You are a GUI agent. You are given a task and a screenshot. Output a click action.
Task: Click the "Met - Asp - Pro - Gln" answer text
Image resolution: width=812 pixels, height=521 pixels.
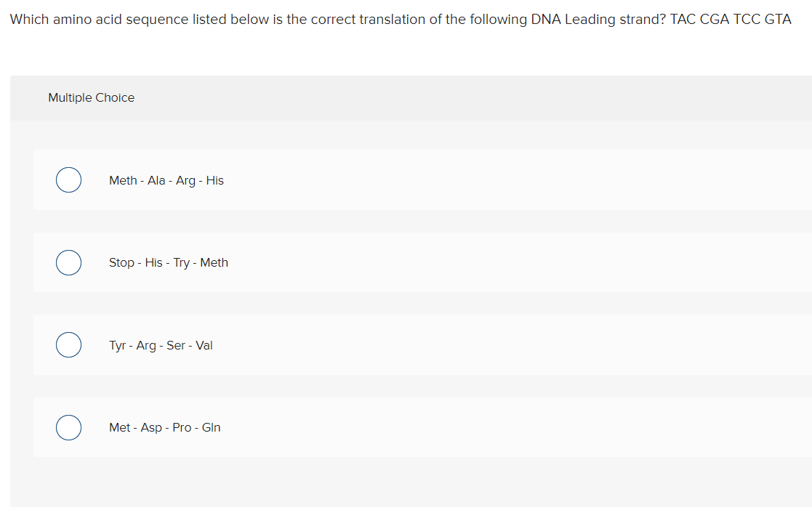coord(165,427)
